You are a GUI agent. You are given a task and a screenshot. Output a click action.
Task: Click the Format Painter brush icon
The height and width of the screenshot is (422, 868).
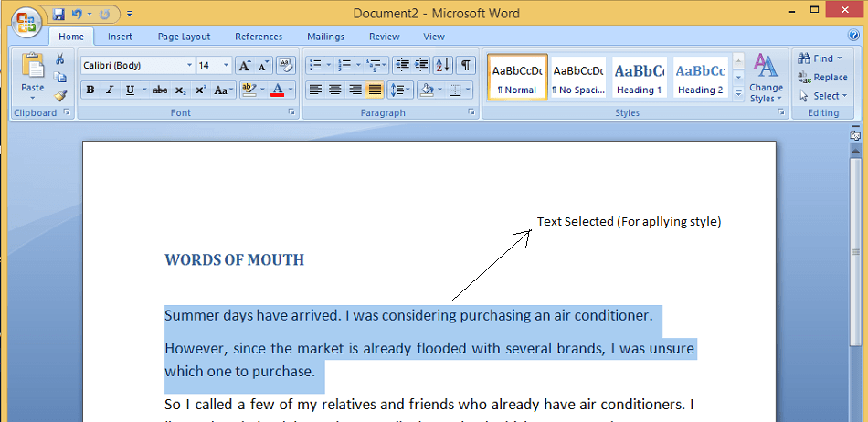(x=60, y=96)
